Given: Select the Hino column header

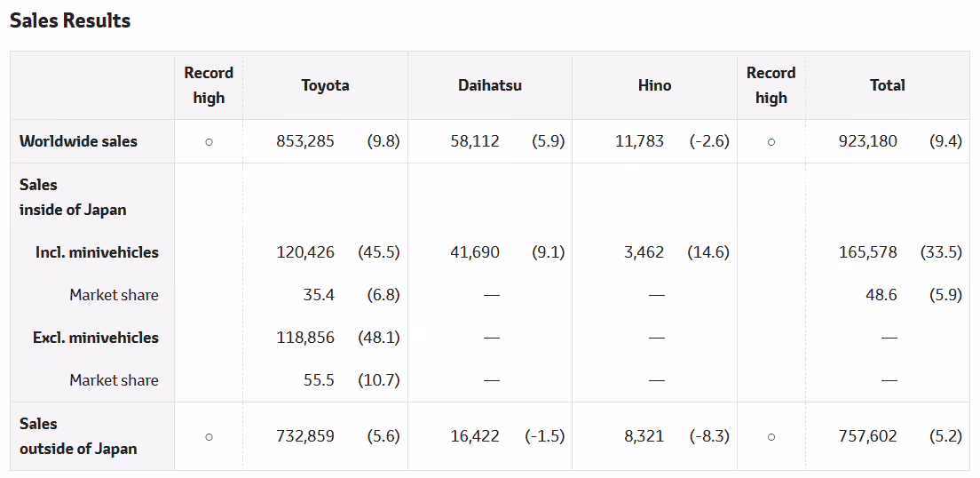Looking at the screenshot, I should (x=654, y=85).
